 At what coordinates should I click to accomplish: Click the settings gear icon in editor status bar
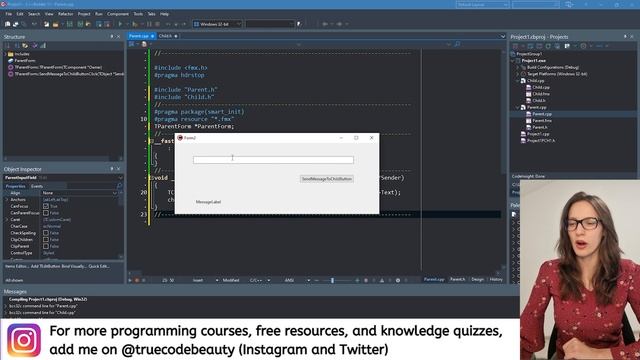[x=398, y=280]
